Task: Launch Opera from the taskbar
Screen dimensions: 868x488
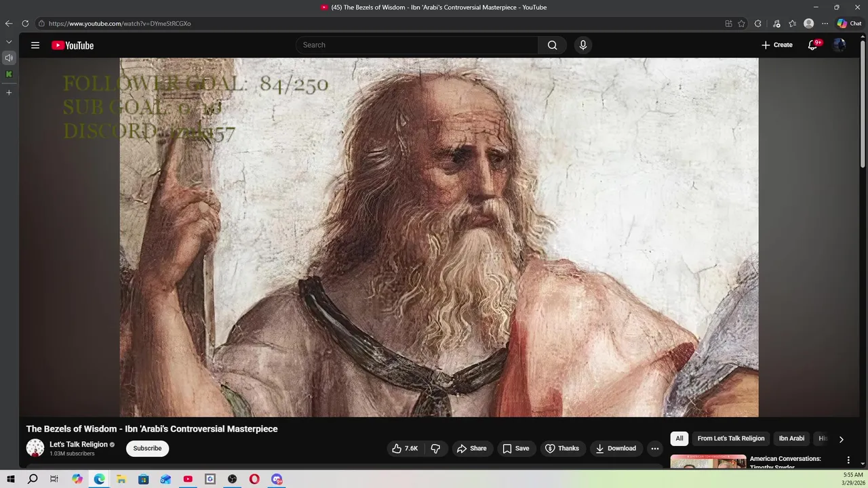Action: click(254, 479)
